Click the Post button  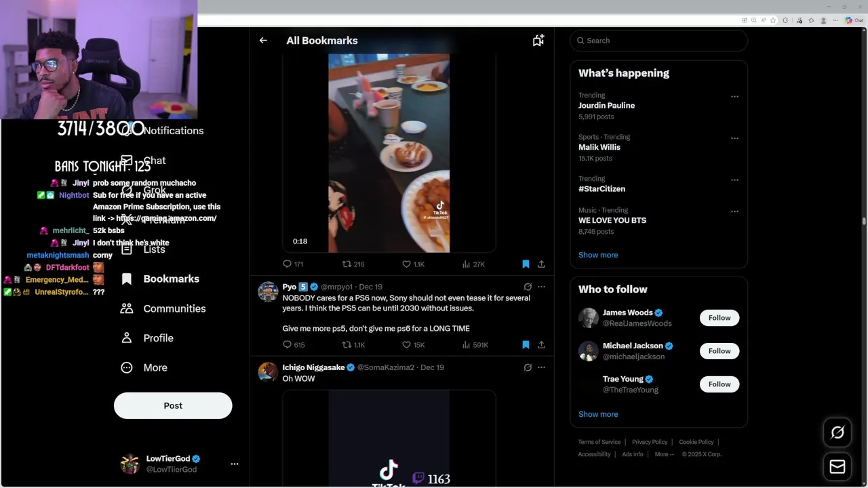173,405
